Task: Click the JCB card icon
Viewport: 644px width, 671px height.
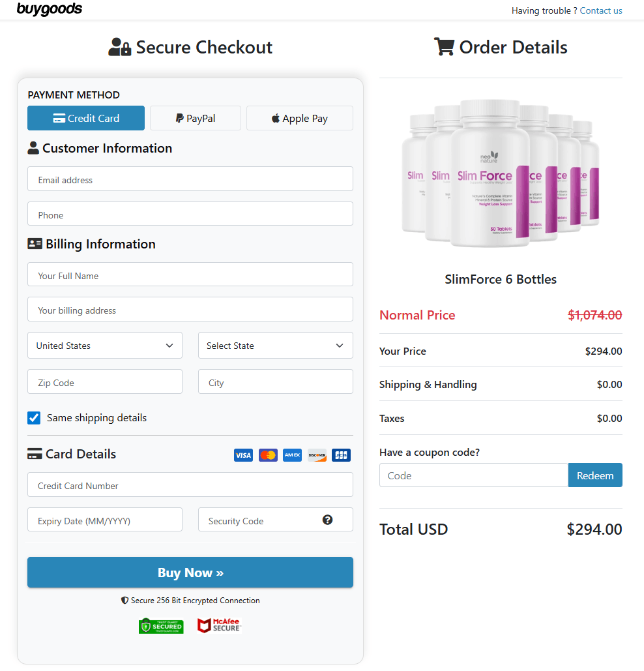Action: 341,455
